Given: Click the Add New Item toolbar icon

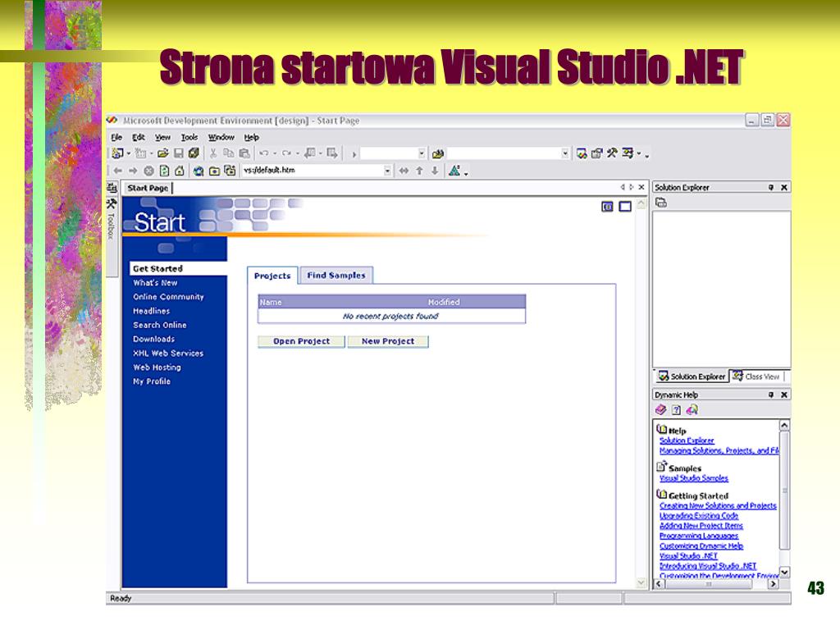Looking at the screenshot, I should pyautogui.click(x=141, y=153).
